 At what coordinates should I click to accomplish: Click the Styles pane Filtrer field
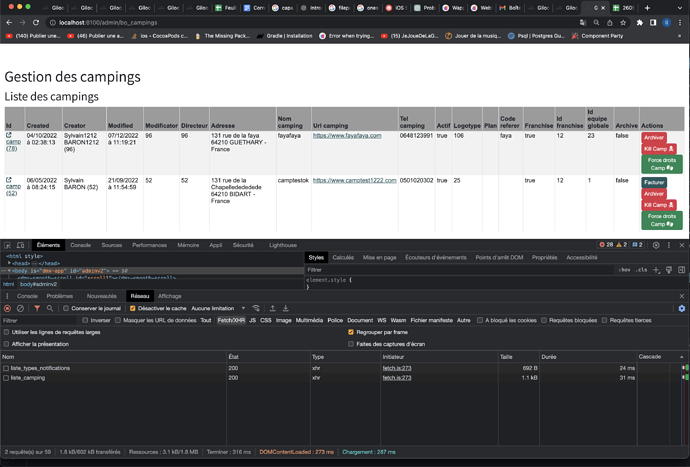pyautogui.click(x=460, y=270)
